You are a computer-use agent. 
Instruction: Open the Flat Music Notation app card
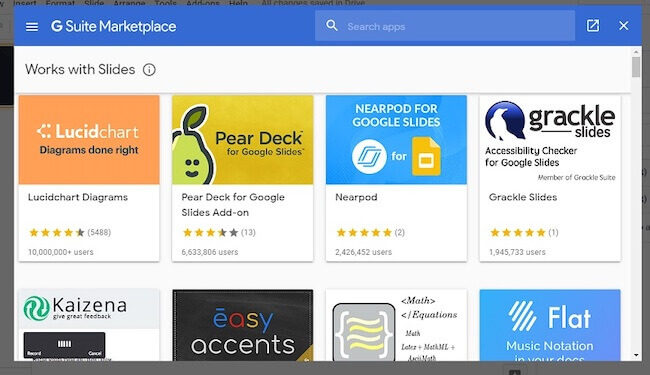click(x=550, y=325)
